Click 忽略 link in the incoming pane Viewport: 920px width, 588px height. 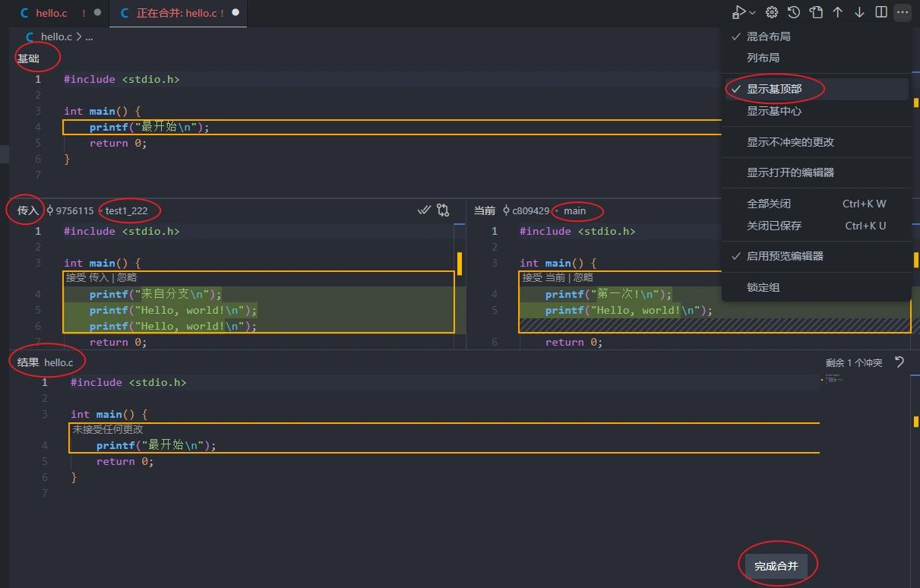127,278
